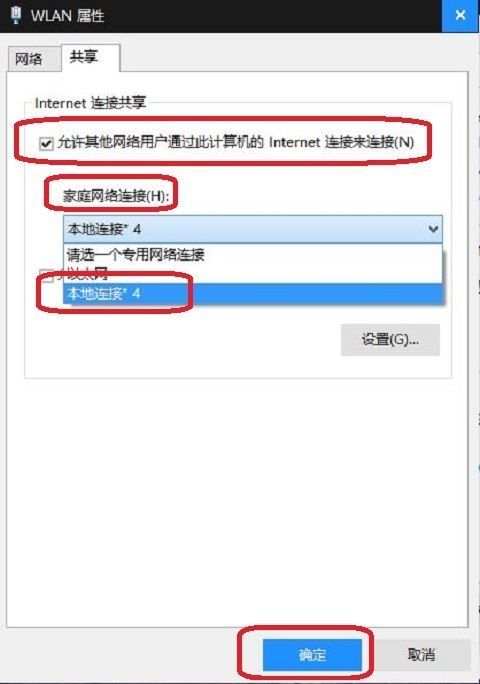Uncheck the 允许其他网络用户 sharing checkbox
This screenshot has width=480, height=684.
(46, 143)
